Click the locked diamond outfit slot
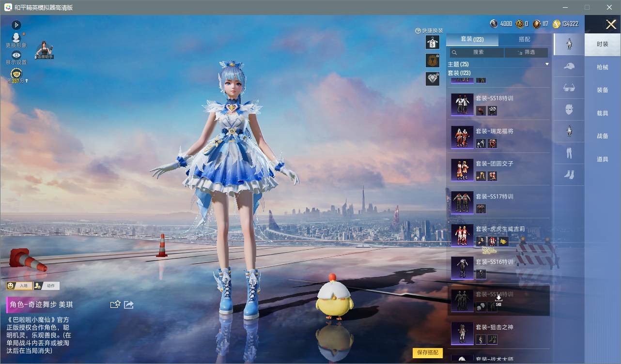This screenshot has width=621, height=364. (x=433, y=79)
